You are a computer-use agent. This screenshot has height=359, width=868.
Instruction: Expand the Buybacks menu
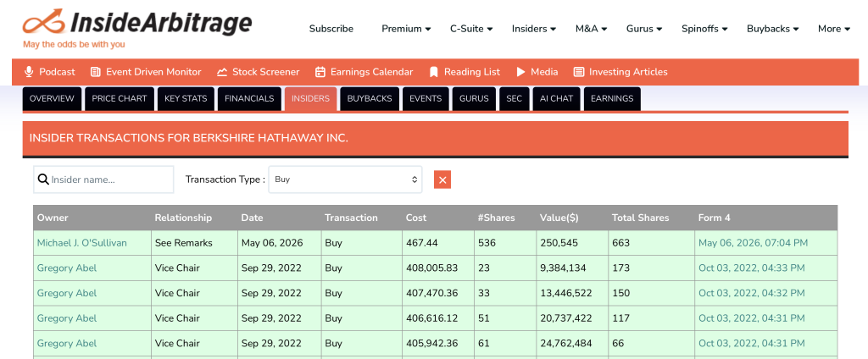(773, 29)
